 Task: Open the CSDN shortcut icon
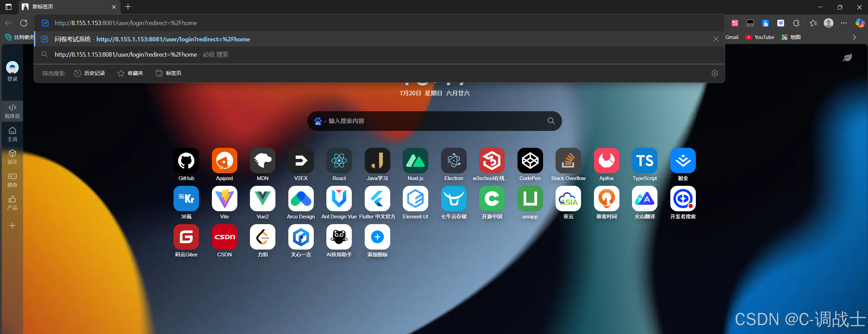tap(224, 237)
